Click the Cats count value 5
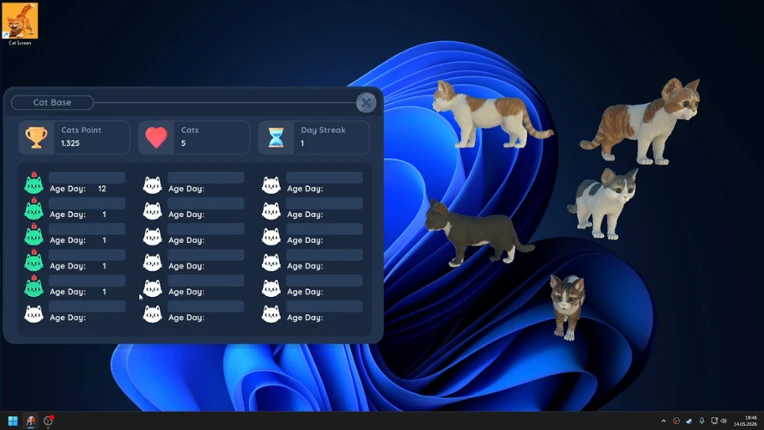The image size is (764, 430). [183, 143]
